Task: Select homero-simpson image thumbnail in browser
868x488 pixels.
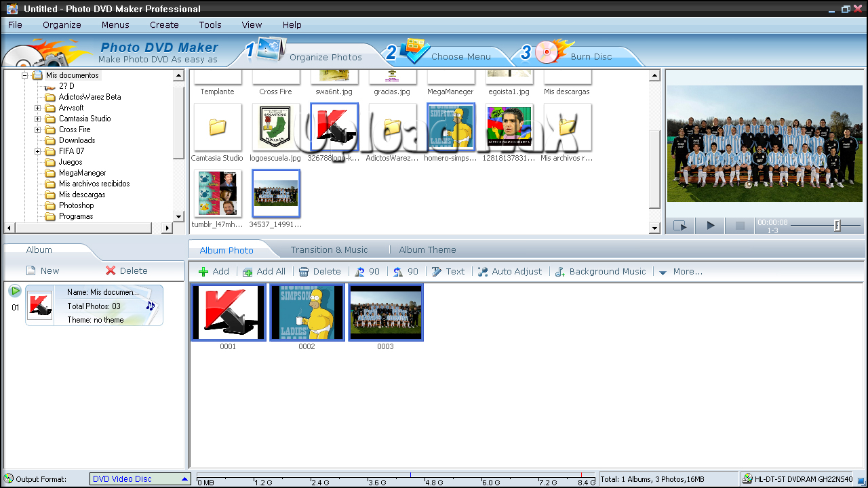Action: coord(451,127)
